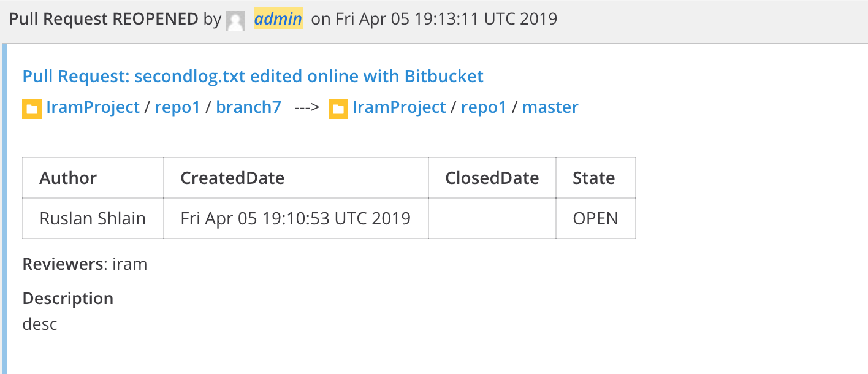Viewport: 868px width, 374px height.
Task: Open destination IramProject project link
Action: click(399, 107)
